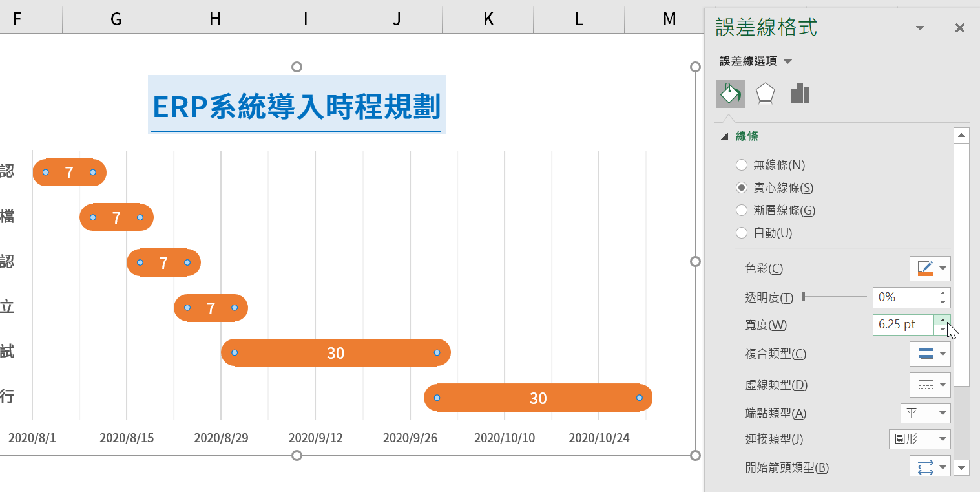Open the 色彩 line color picker
Image resolution: width=980 pixels, height=492 pixels.
[x=930, y=268]
